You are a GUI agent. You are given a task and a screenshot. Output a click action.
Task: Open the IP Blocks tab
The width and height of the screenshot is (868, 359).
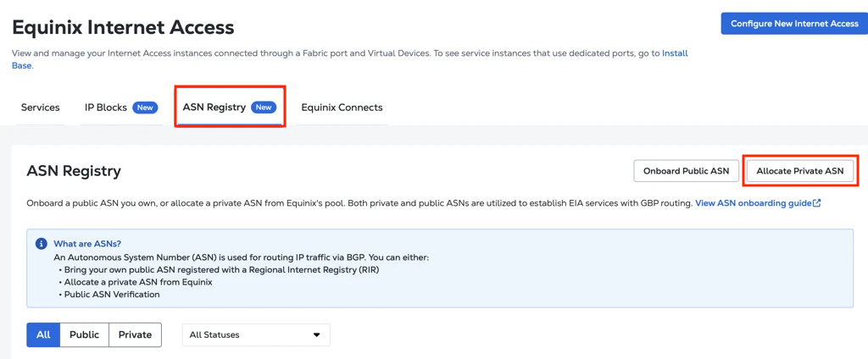[121, 108]
